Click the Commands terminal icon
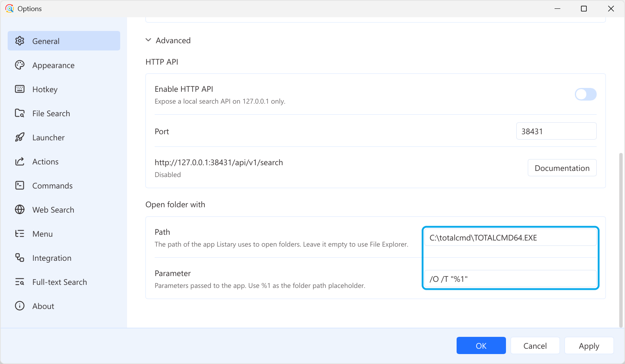Viewport: 625px width, 364px height. [20, 185]
